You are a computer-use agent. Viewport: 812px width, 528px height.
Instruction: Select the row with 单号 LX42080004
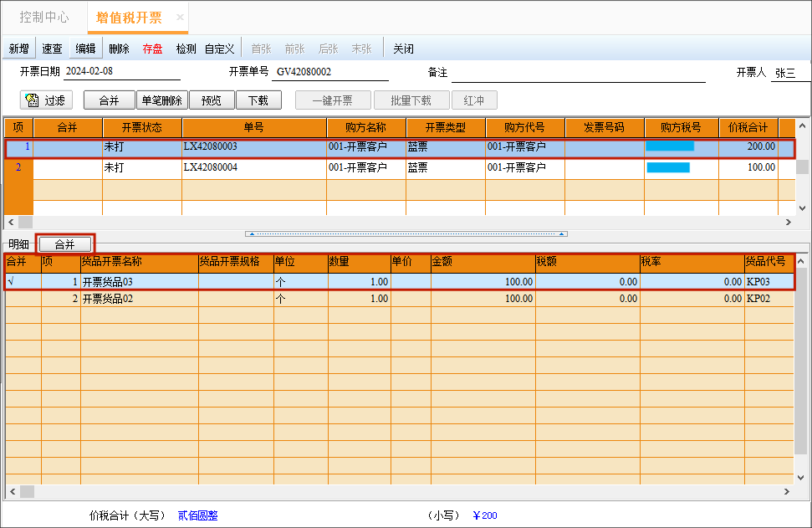pyautogui.click(x=399, y=168)
